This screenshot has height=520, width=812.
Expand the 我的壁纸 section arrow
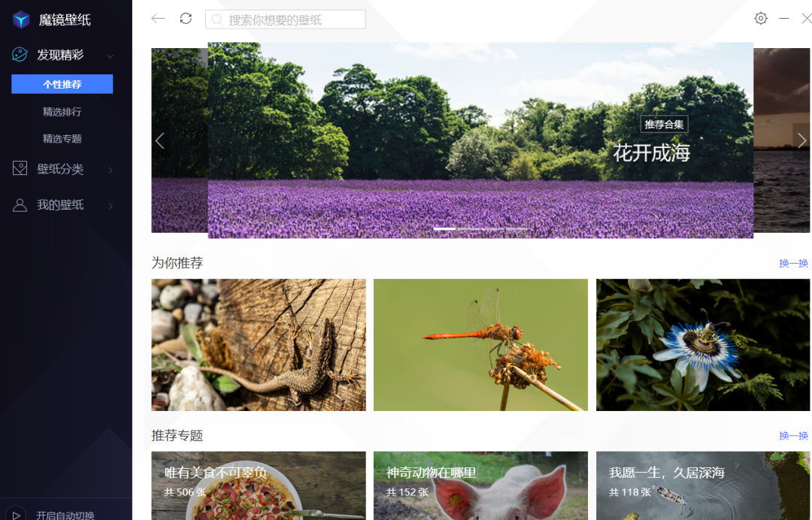(111, 206)
